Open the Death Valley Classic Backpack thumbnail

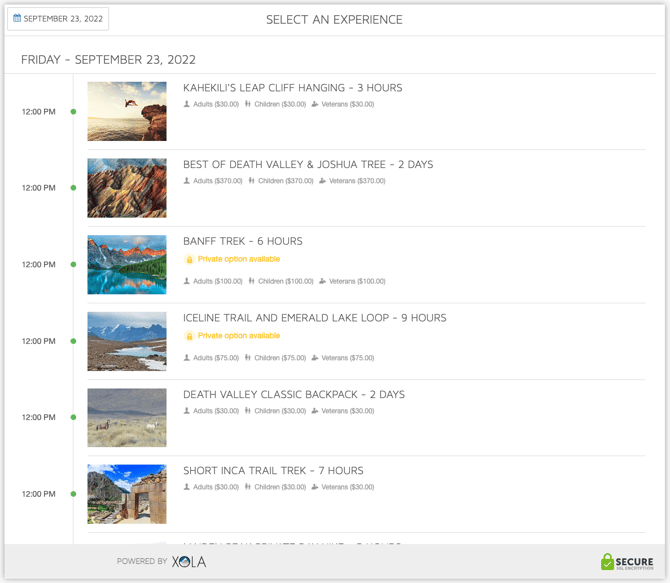coord(127,418)
